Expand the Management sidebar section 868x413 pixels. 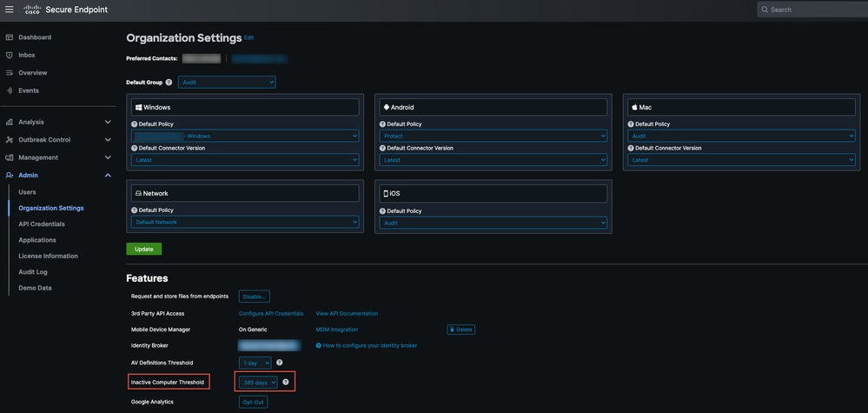tap(108, 157)
